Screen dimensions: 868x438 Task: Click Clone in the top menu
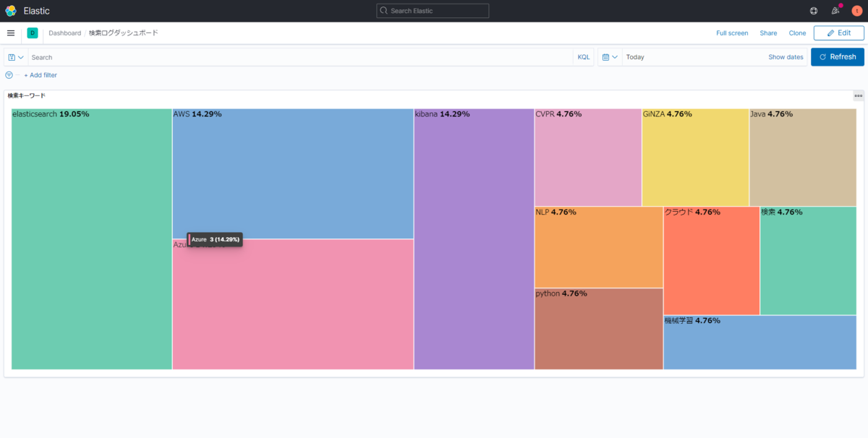[797, 33]
